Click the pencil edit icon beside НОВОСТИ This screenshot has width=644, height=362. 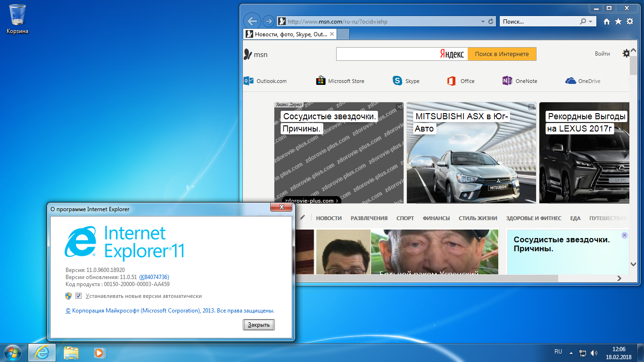302,218
